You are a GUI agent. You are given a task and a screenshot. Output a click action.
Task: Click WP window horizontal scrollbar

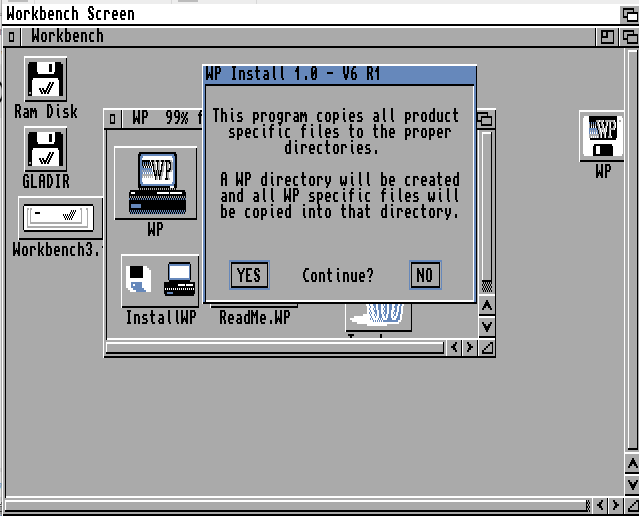[275, 348]
